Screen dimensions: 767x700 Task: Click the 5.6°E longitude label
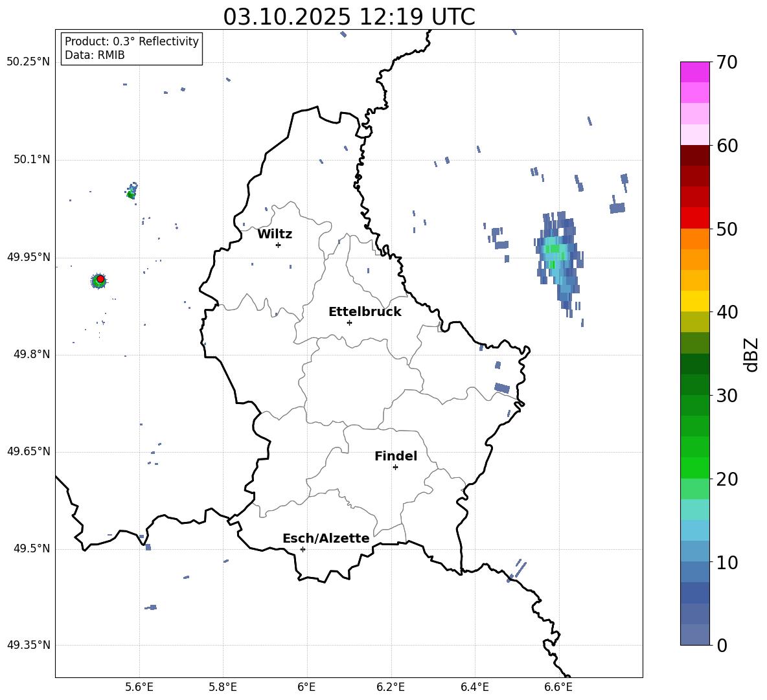(139, 688)
